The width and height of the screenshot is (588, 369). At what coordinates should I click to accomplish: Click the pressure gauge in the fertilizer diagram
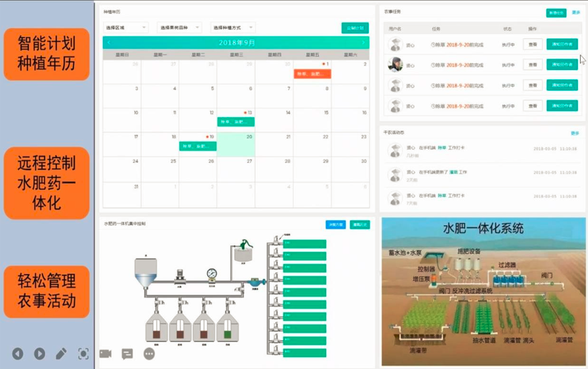[x=213, y=273]
